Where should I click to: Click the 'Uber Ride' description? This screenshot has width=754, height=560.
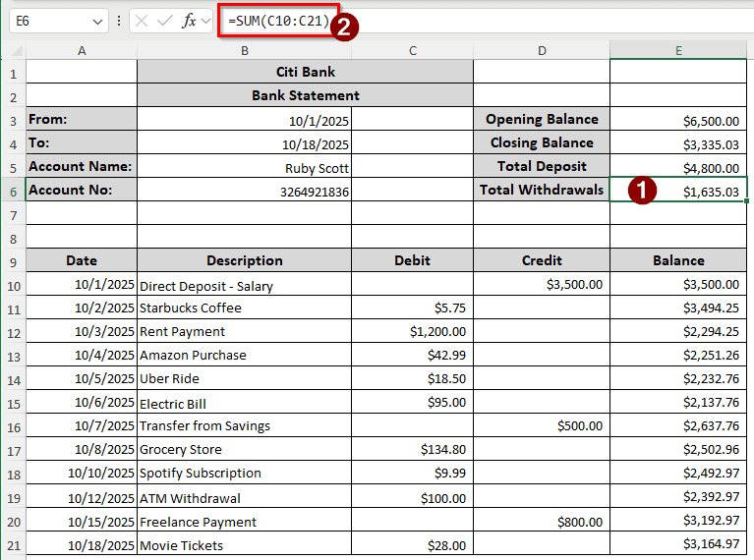pyautogui.click(x=244, y=378)
